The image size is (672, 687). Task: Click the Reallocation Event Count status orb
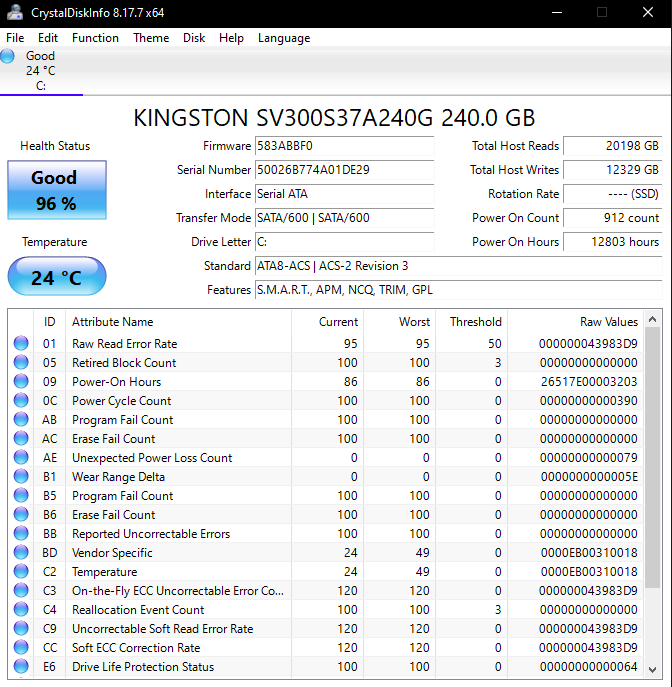(x=21, y=609)
